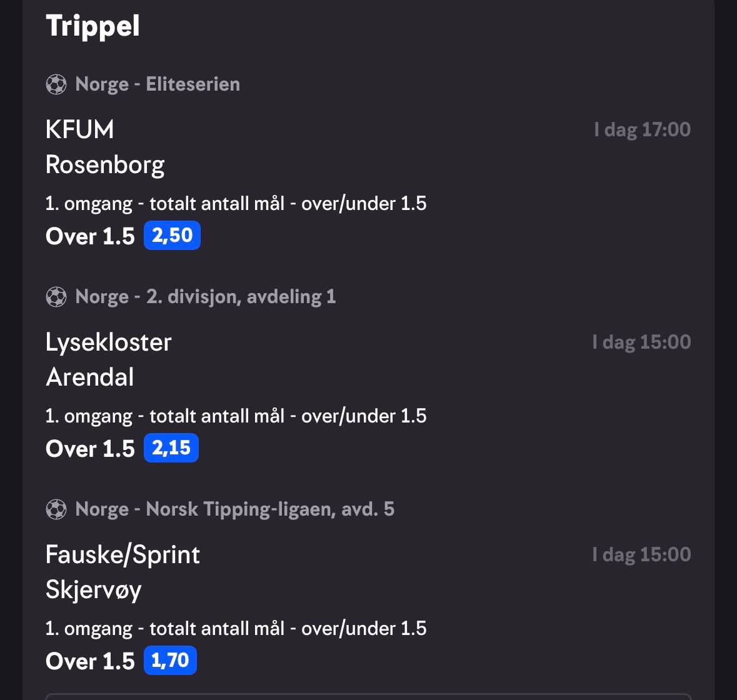Click the I dag 17:00 kickoff time

[x=642, y=129]
